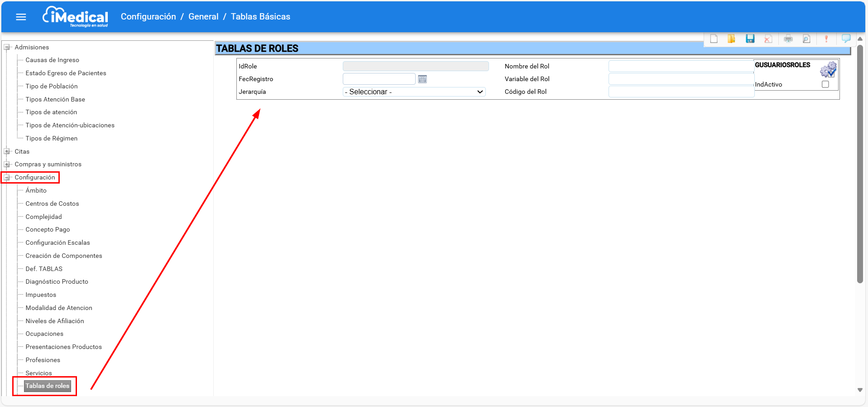Open the search document magnifier icon
This screenshot has height=407, width=868.
pos(806,39)
